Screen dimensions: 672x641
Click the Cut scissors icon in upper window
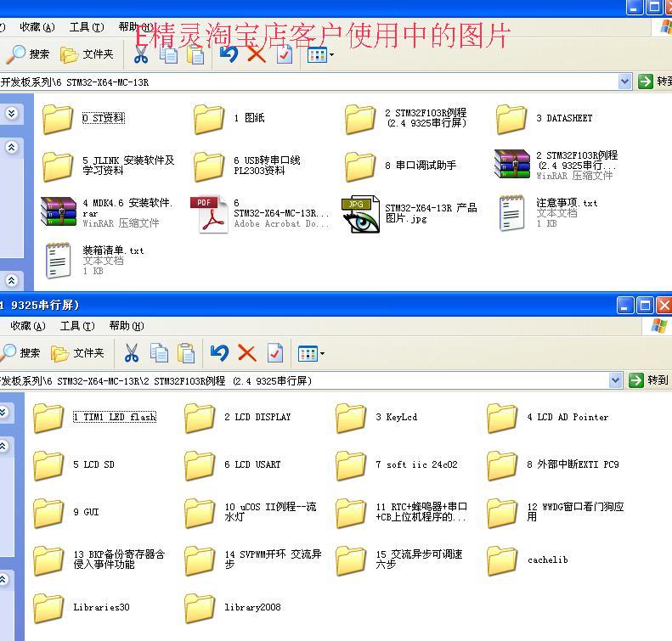[x=140, y=54]
